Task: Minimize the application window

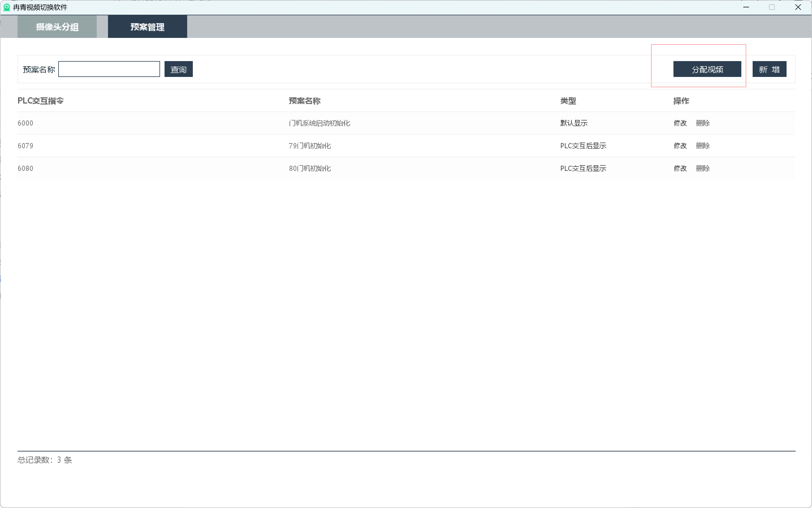Action: click(746, 7)
